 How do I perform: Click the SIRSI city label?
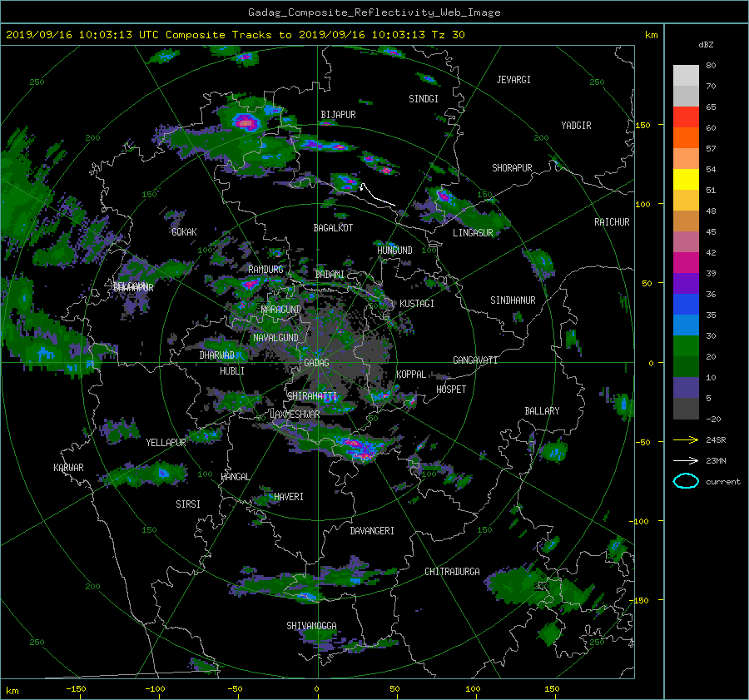coord(188,504)
